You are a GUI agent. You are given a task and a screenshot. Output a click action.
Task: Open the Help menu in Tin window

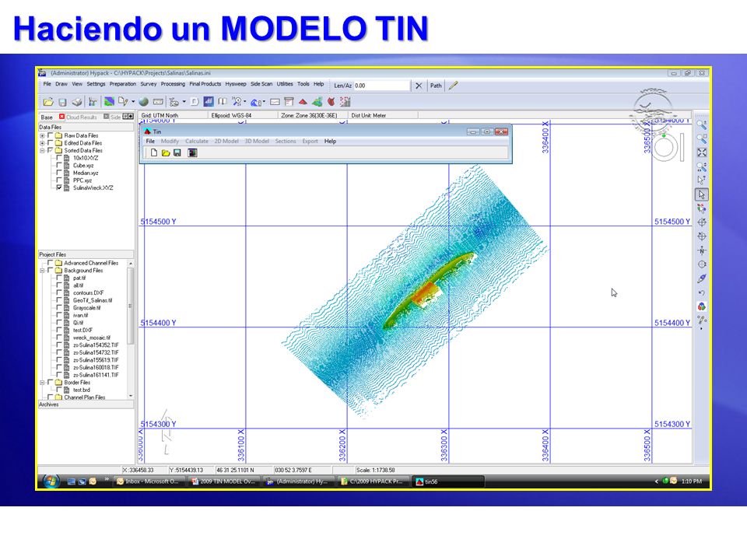[x=330, y=142]
